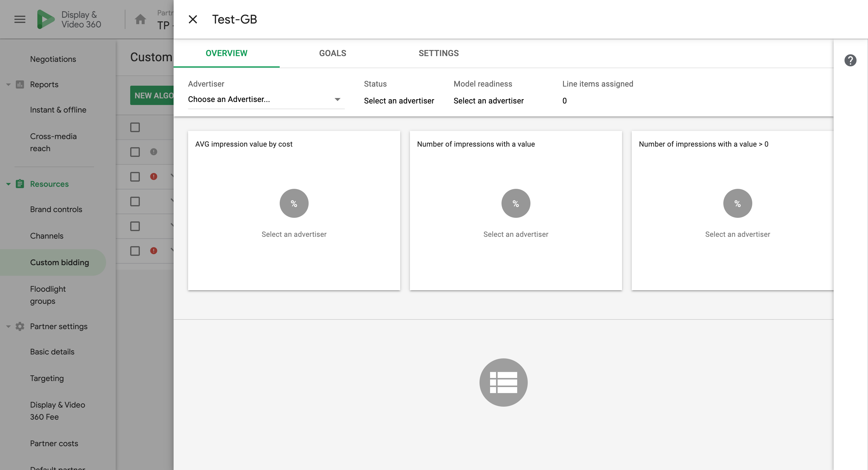Viewport: 868px width, 470px height.
Task: Click the Reports chart icon
Action: pyautogui.click(x=20, y=84)
